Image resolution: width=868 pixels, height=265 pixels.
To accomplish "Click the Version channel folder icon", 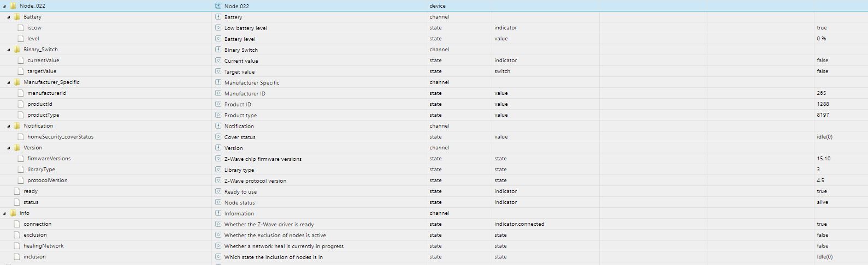I will pos(17,148).
